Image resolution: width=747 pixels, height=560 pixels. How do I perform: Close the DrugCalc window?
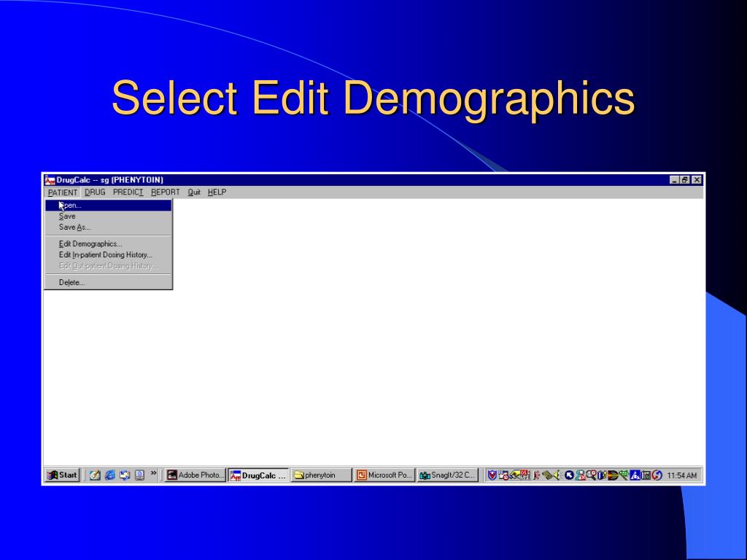pos(697,180)
